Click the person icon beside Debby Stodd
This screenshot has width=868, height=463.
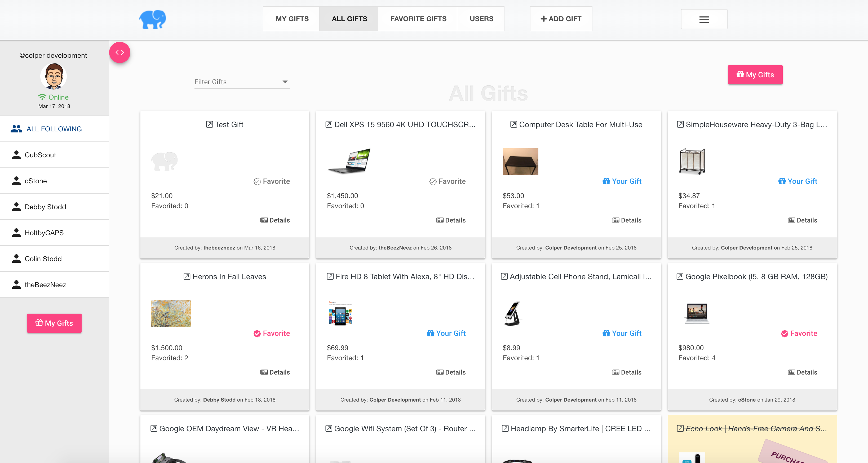16,207
